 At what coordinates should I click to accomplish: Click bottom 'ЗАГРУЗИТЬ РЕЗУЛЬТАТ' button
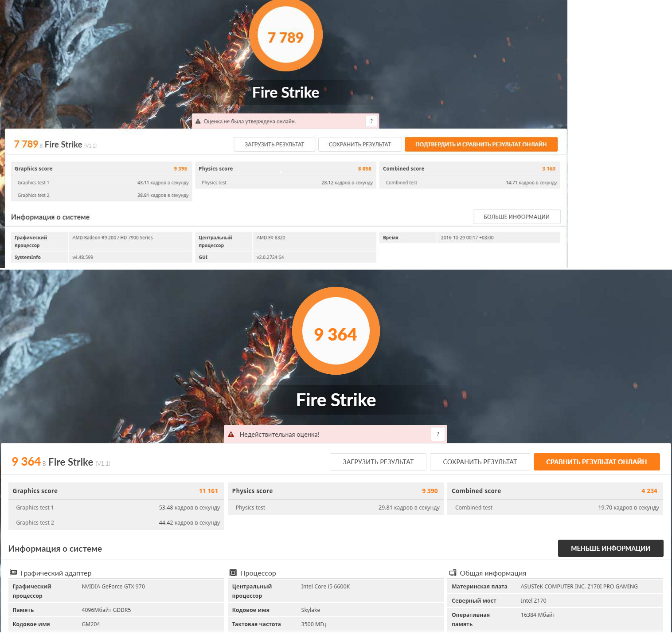[x=378, y=462]
